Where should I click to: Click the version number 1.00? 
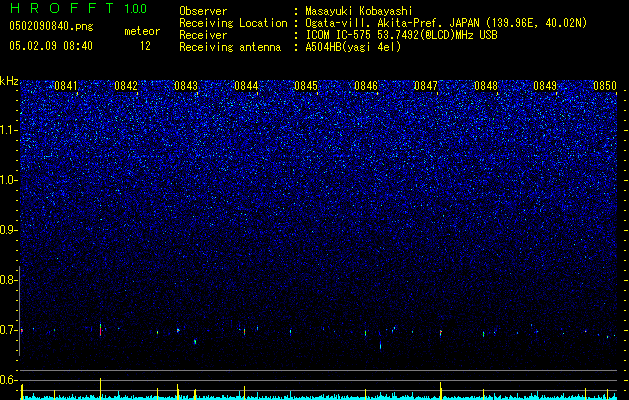pyautogui.click(x=136, y=8)
